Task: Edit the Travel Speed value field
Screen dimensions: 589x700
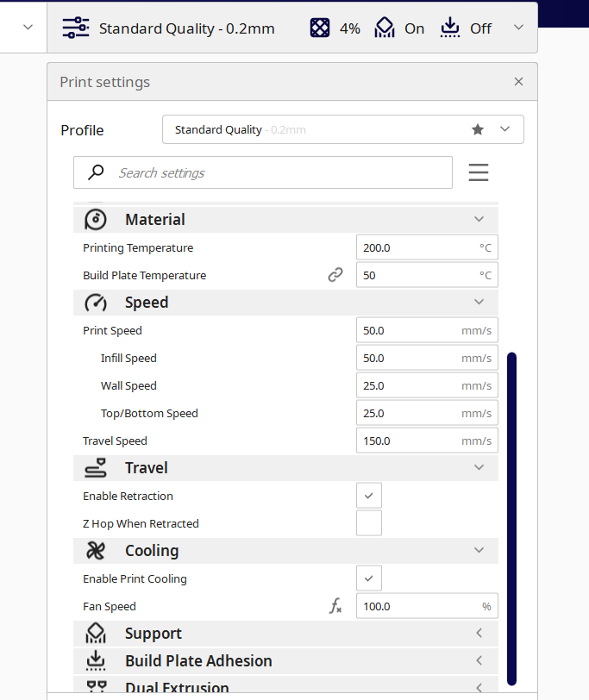Action: [x=427, y=441]
